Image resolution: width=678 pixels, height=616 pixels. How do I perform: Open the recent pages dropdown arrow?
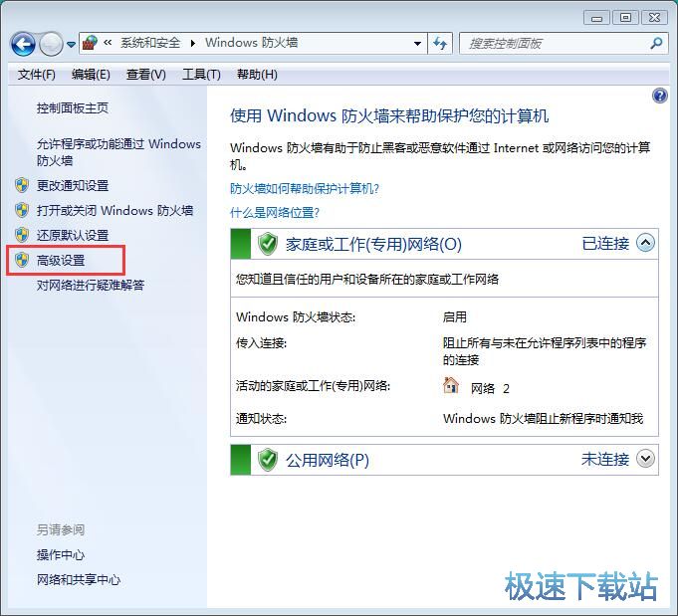click(72, 44)
